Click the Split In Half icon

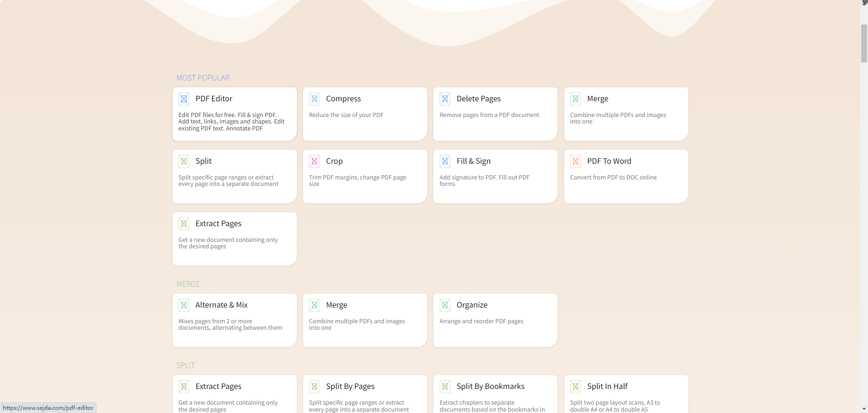575,386
